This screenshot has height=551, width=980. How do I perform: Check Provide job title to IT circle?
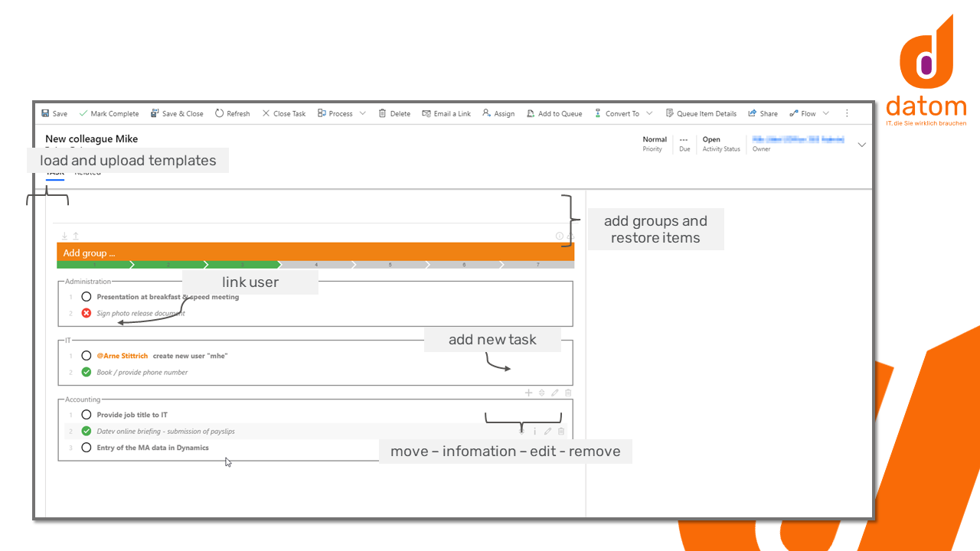[87, 415]
